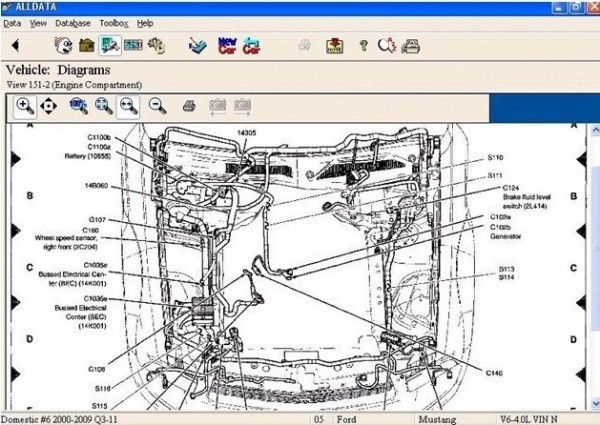This screenshot has width=600, height=425.
Task: Set the diagram zoom to 100%
Action: [78, 105]
